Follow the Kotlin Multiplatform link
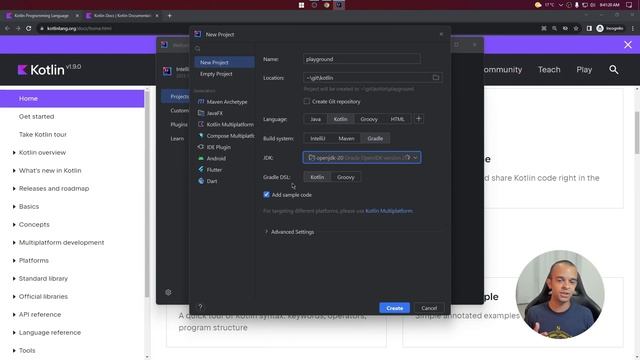640x360 pixels. pos(389,211)
